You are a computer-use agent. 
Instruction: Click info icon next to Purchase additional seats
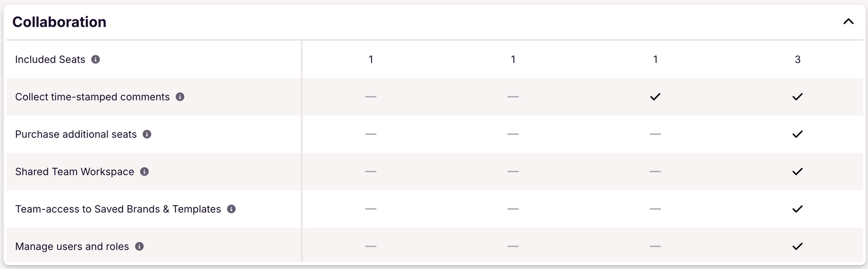pos(147,134)
